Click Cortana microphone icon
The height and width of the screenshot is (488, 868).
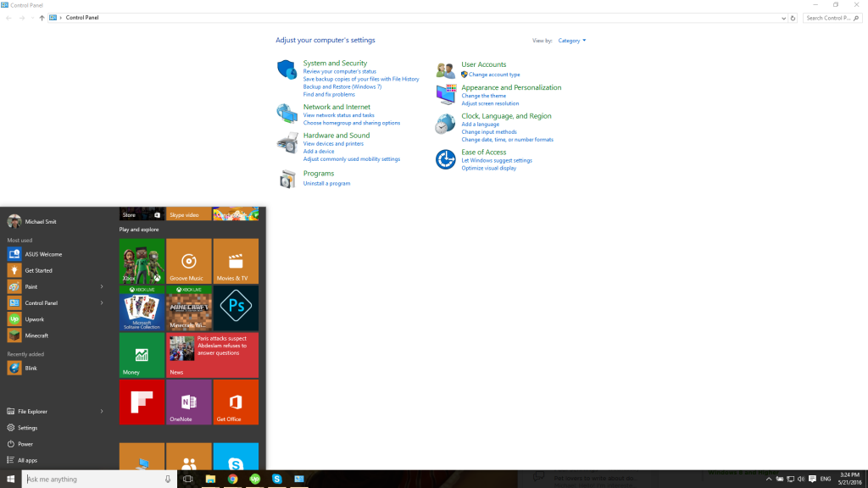[168, 480]
